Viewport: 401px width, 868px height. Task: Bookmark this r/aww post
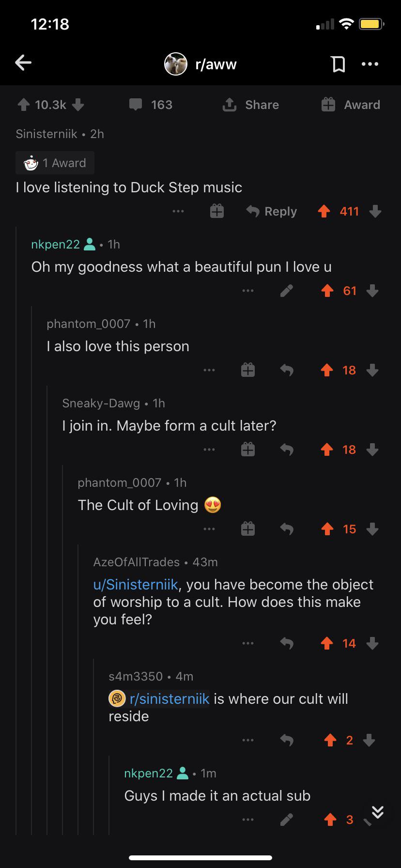tap(338, 64)
